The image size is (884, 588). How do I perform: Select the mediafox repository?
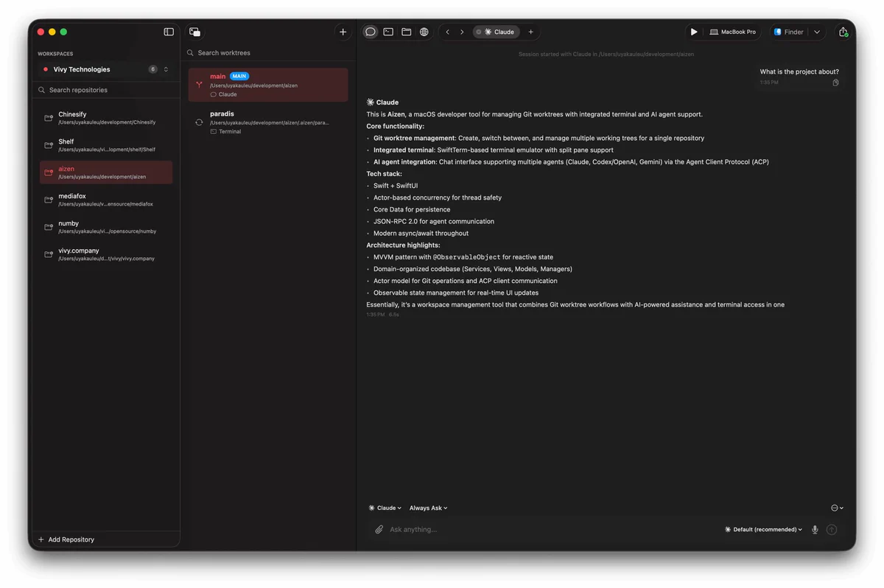(106, 200)
